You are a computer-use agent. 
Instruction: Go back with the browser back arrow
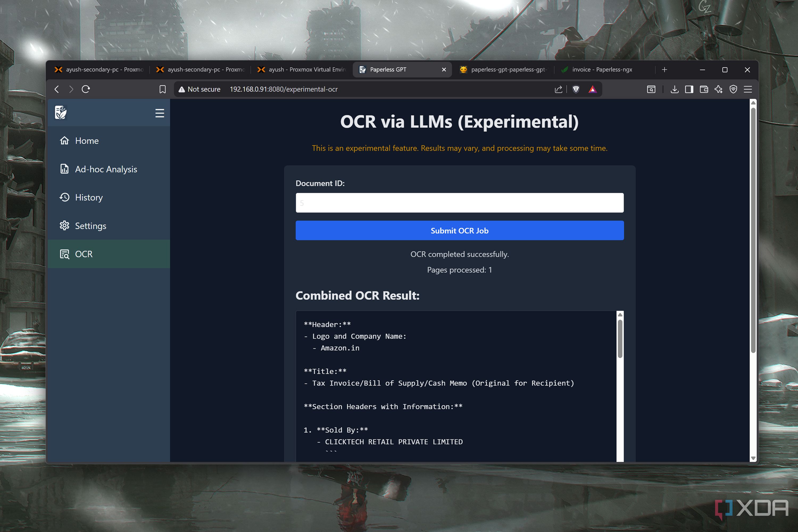(57, 89)
